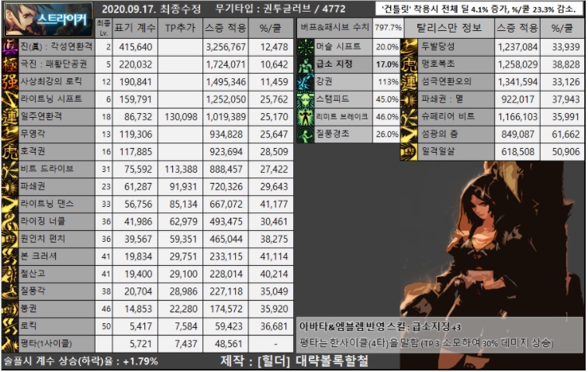Viewport: 588px width, 372px height.
Task: Click the 라이징 너클 skill icon
Action: click(10, 222)
